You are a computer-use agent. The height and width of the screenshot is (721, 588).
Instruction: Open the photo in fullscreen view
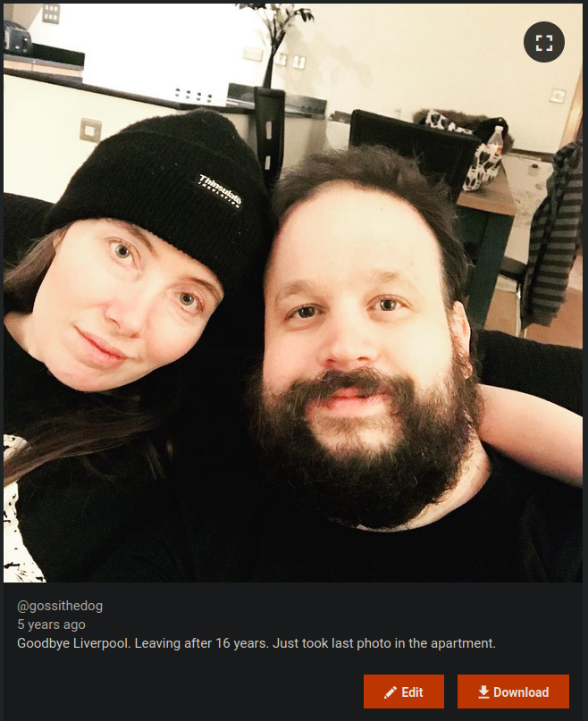544,42
